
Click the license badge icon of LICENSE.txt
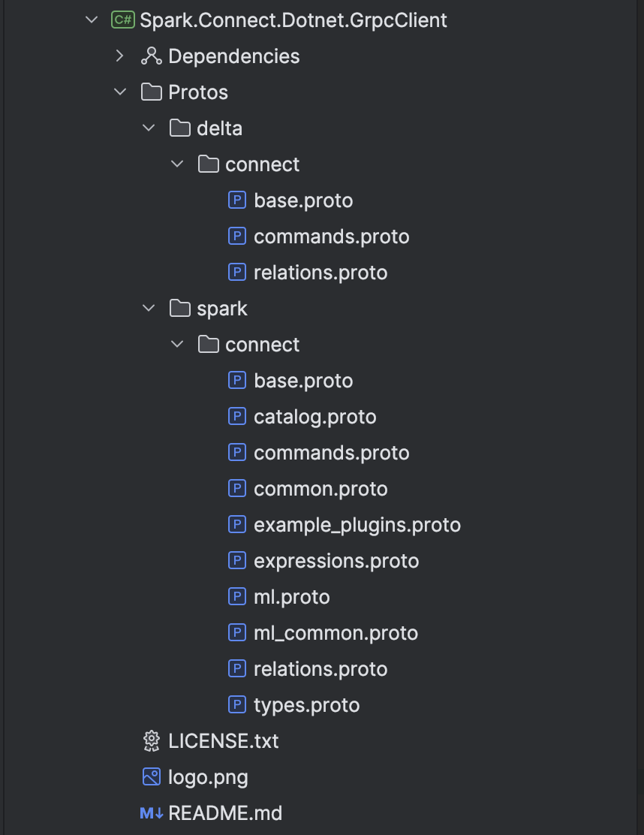[x=152, y=741]
